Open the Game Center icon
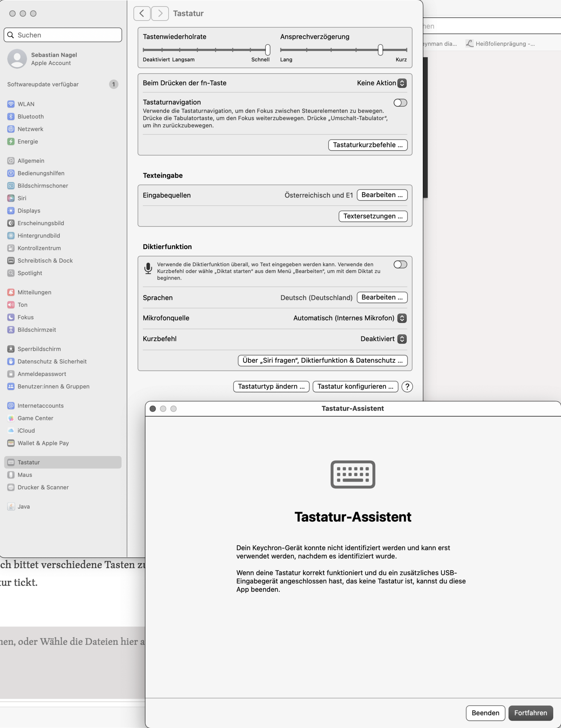This screenshot has width=561, height=728. pos(11,418)
